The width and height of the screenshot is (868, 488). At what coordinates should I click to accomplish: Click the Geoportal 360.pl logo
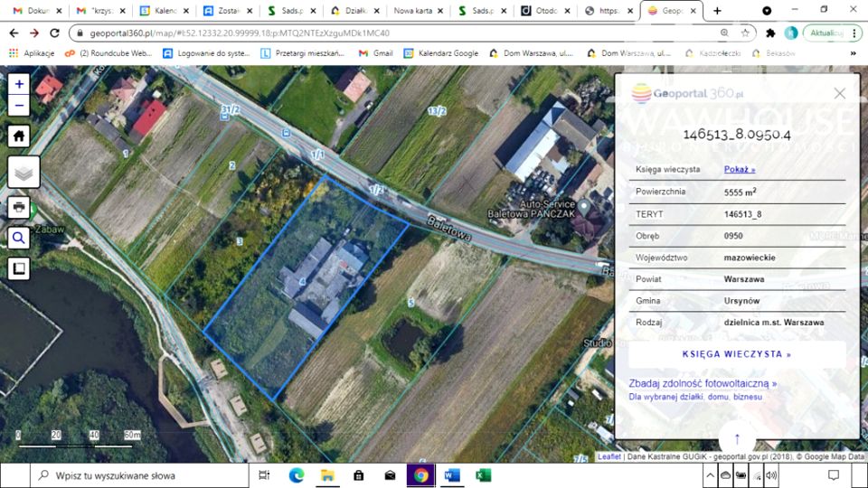click(x=687, y=93)
